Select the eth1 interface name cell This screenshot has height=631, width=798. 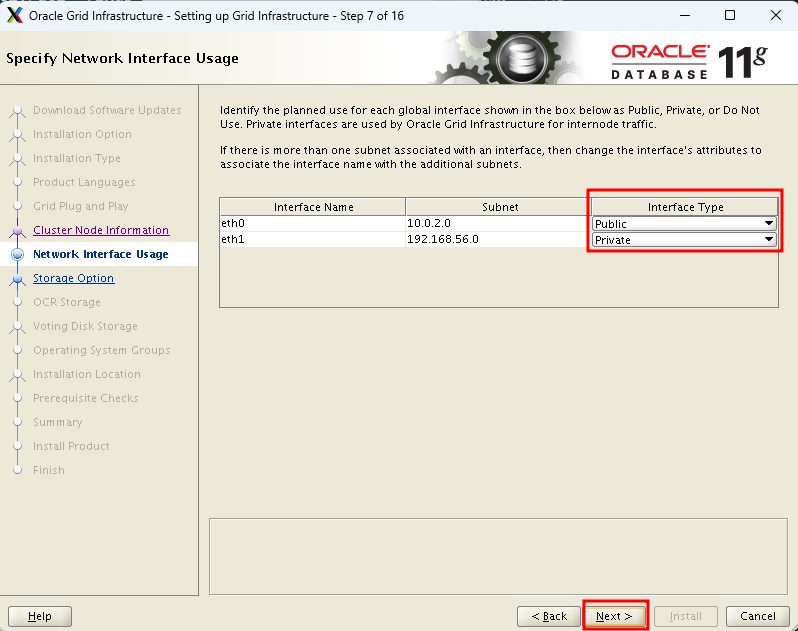click(x=312, y=239)
